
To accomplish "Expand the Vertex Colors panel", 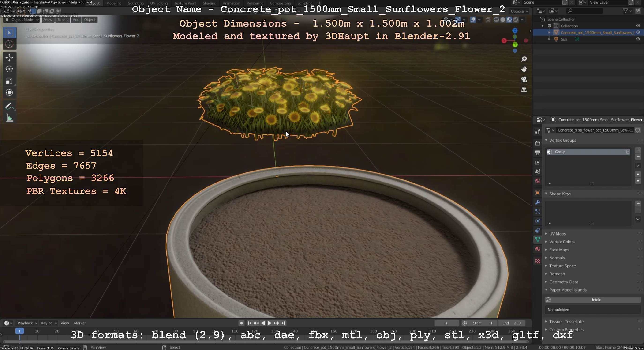I will coord(562,242).
